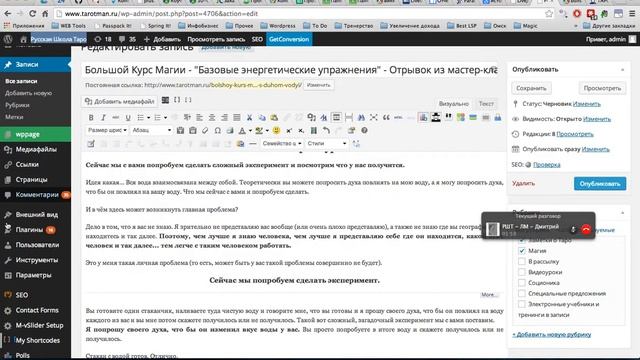Insert special character omega
This screenshot has width=640, height=360.
pyautogui.click(x=218, y=131)
